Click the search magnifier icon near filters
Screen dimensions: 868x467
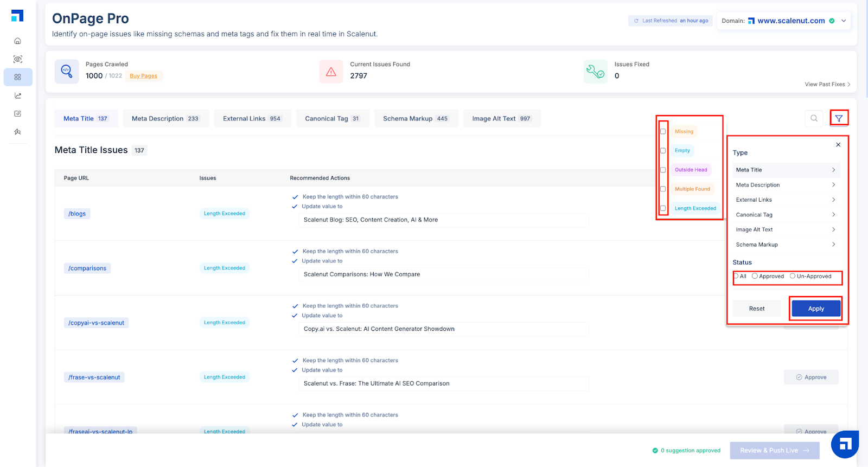pyautogui.click(x=814, y=118)
